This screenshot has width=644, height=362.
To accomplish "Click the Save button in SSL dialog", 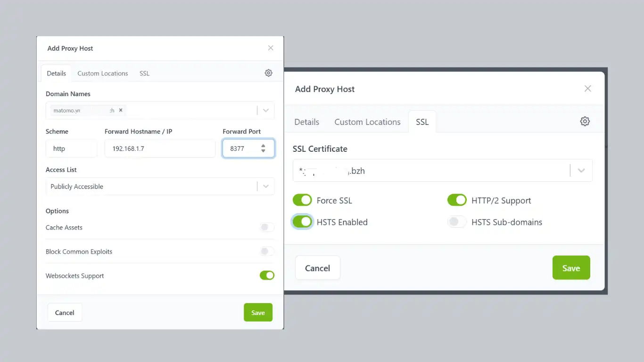I will pyautogui.click(x=571, y=268).
